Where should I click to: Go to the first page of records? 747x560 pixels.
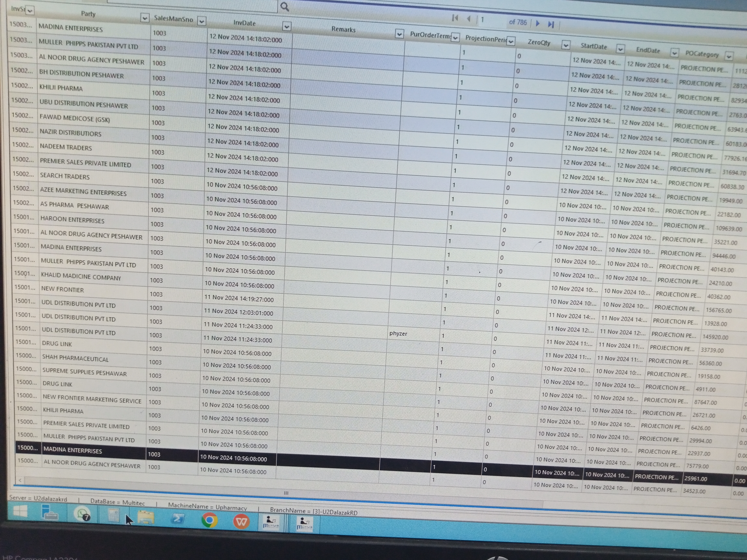(x=455, y=18)
